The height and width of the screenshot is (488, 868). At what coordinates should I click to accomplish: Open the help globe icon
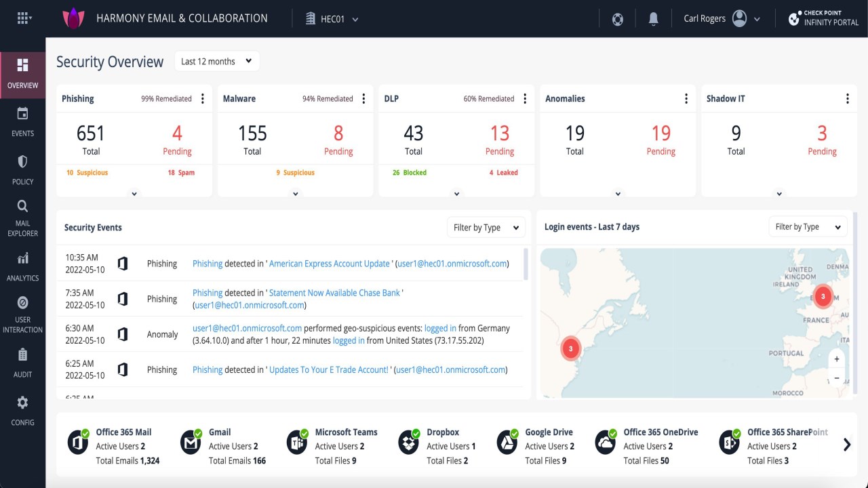click(x=617, y=19)
